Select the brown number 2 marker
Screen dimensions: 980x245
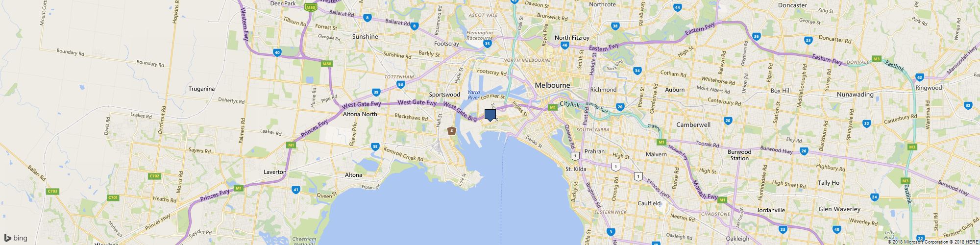coord(451,131)
